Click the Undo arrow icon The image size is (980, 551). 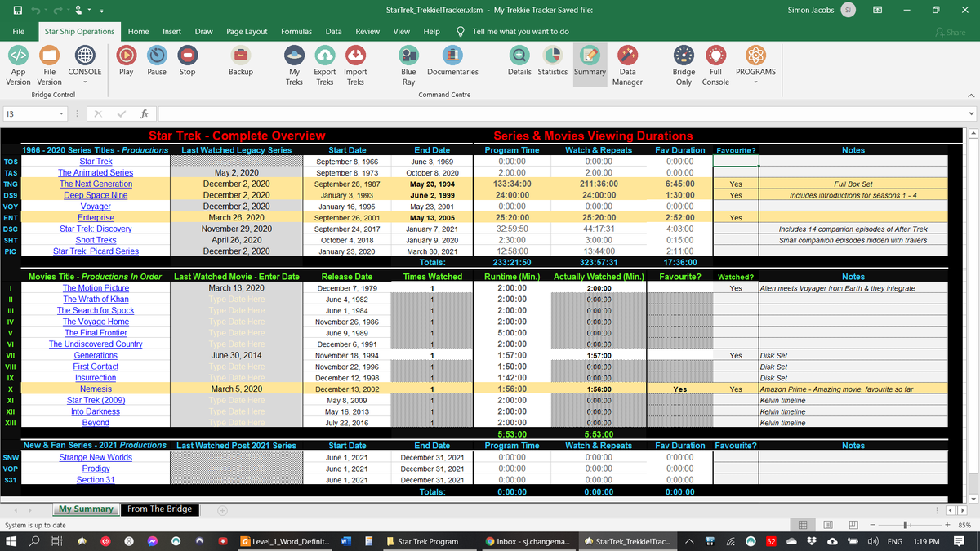34,10
